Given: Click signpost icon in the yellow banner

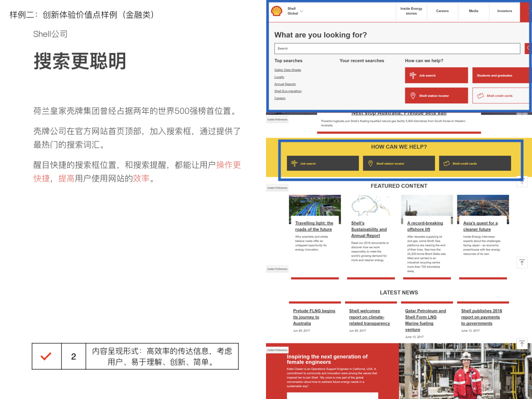Looking at the screenshot, I should click(x=294, y=164).
